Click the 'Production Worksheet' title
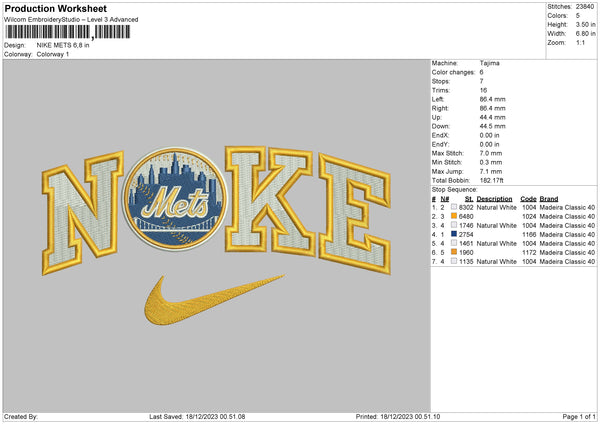The width and height of the screenshot is (600, 424). [55, 8]
